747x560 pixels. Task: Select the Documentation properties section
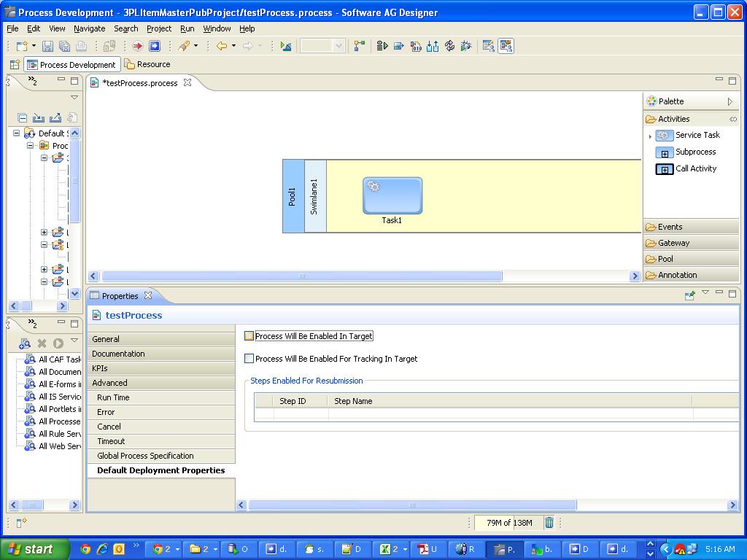(x=161, y=354)
